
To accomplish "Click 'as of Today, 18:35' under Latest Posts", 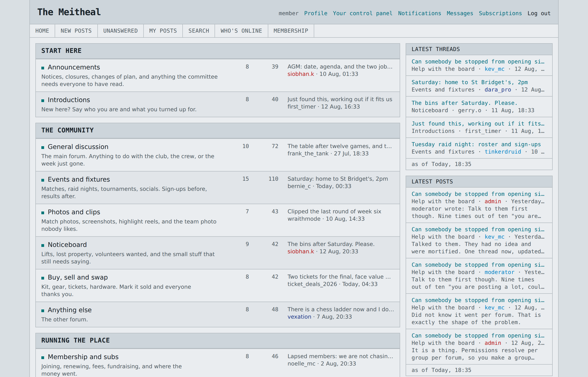I will click(441, 370).
